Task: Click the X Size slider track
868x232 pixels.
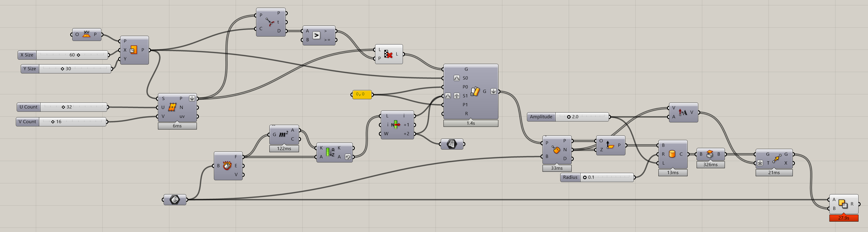Action: coord(72,55)
